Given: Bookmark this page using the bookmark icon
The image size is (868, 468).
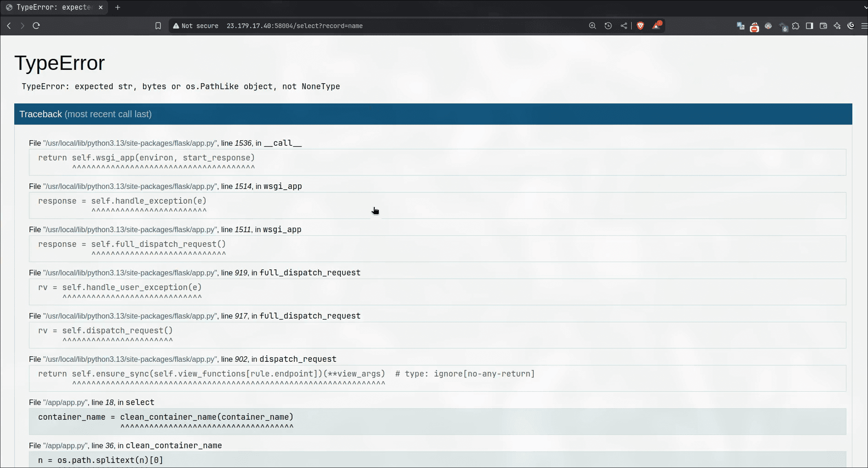Looking at the screenshot, I should tap(158, 26).
